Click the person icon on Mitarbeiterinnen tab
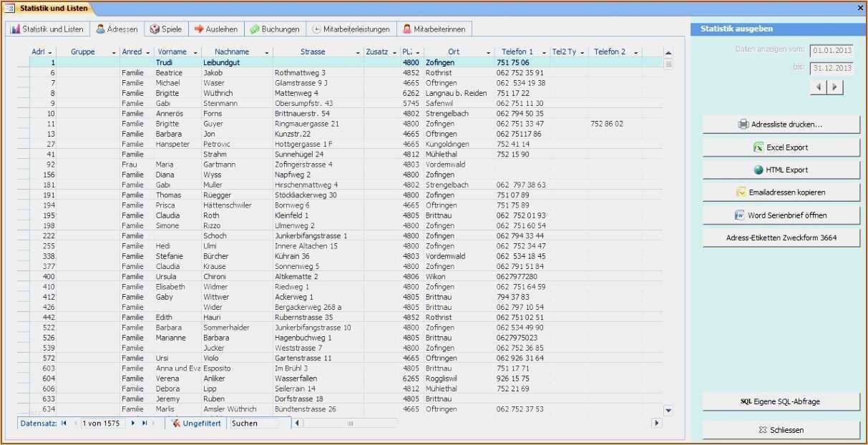The image size is (868, 445). coord(407,29)
